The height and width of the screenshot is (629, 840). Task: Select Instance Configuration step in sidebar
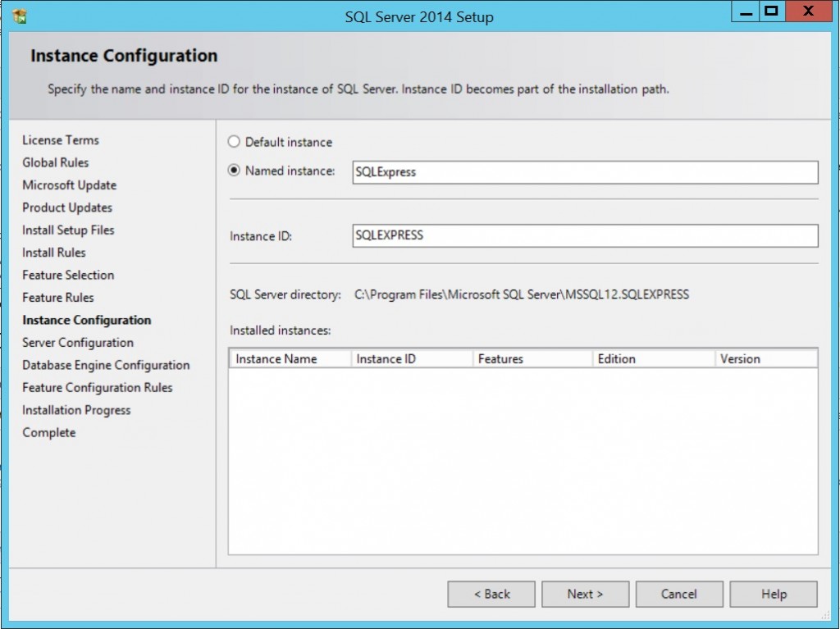(87, 320)
